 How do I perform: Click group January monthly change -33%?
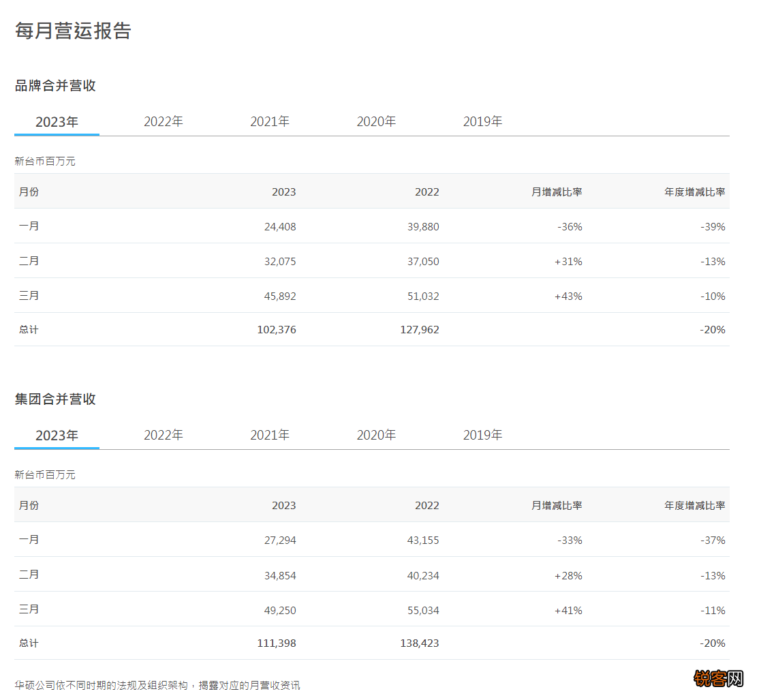[570, 540]
